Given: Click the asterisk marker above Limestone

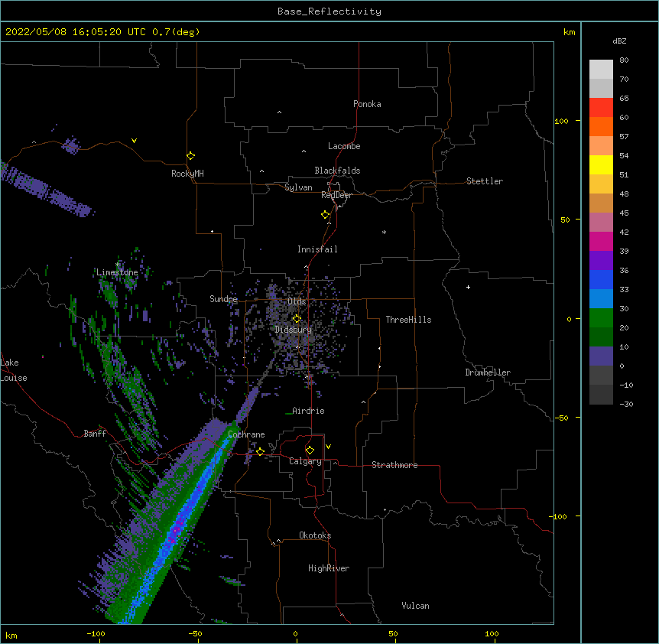Looking at the screenshot, I should tap(117, 265).
